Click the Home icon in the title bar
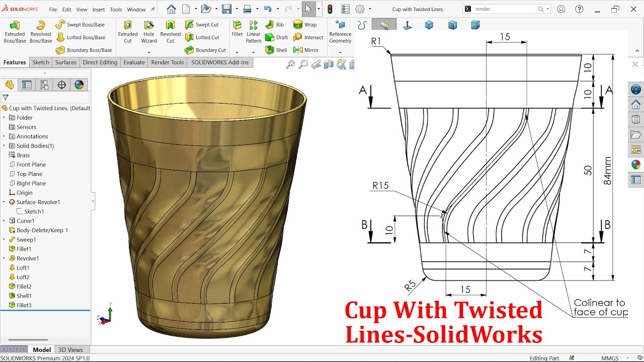The image size is (644, 362). click(171, 9)
